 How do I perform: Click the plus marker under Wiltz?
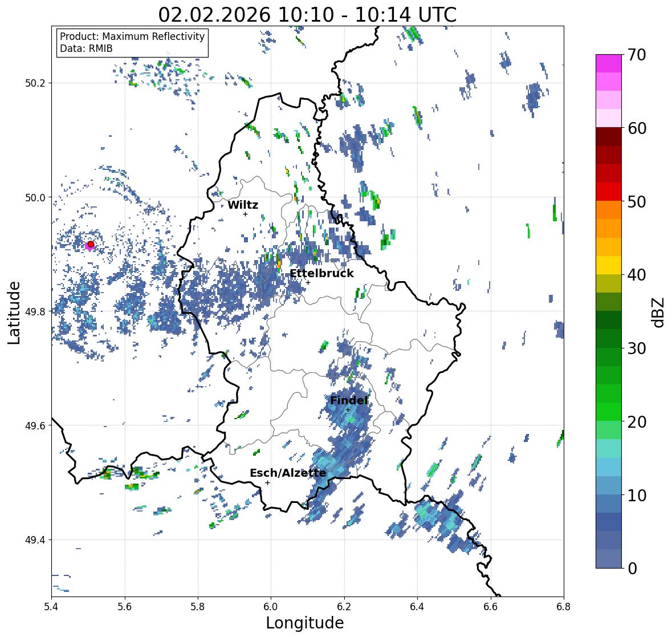coord(245,214)
